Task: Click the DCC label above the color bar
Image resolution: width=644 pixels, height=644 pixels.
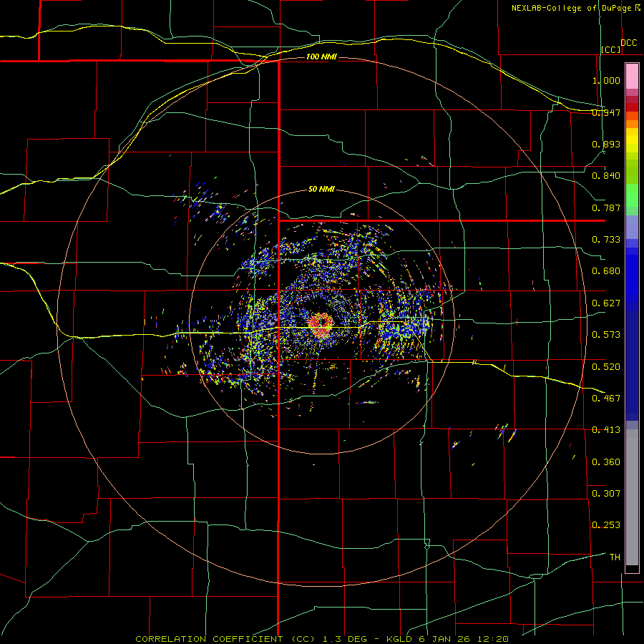Action: [x=629, y=43]
